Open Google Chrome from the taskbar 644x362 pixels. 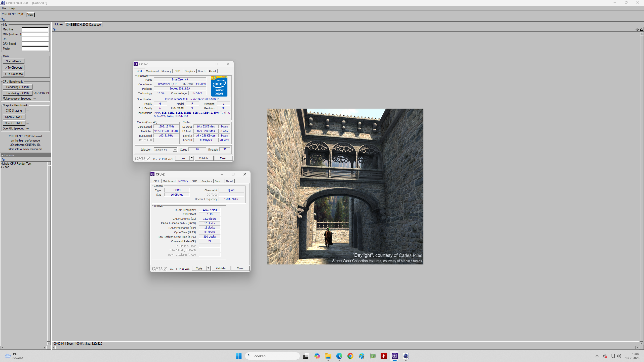point(350,356)
